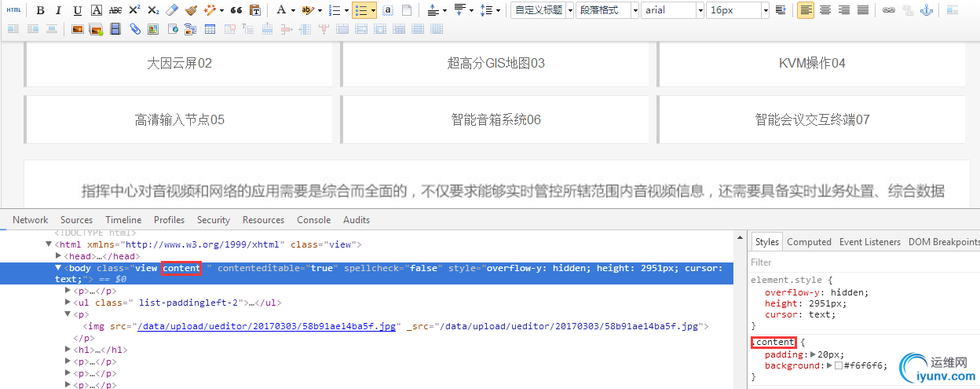980x389 pixels.
Task: Open the Sources devtools tab
Action: [x=77, y=220]
